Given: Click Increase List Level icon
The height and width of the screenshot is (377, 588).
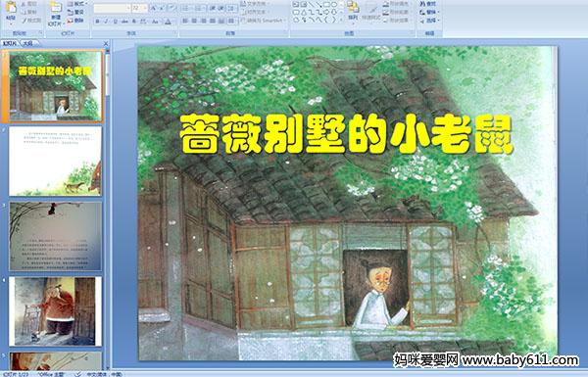Looking at the screenshot, I should tap(221, 8).
